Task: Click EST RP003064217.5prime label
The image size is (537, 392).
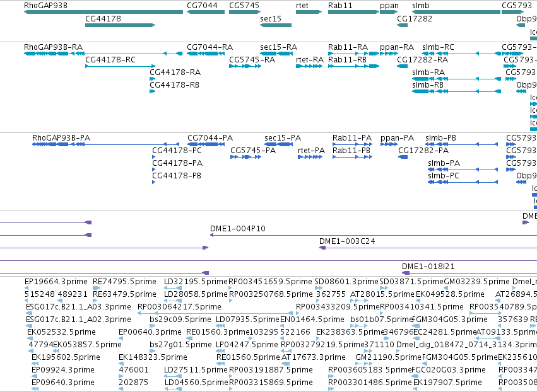Action: (179, 307)
